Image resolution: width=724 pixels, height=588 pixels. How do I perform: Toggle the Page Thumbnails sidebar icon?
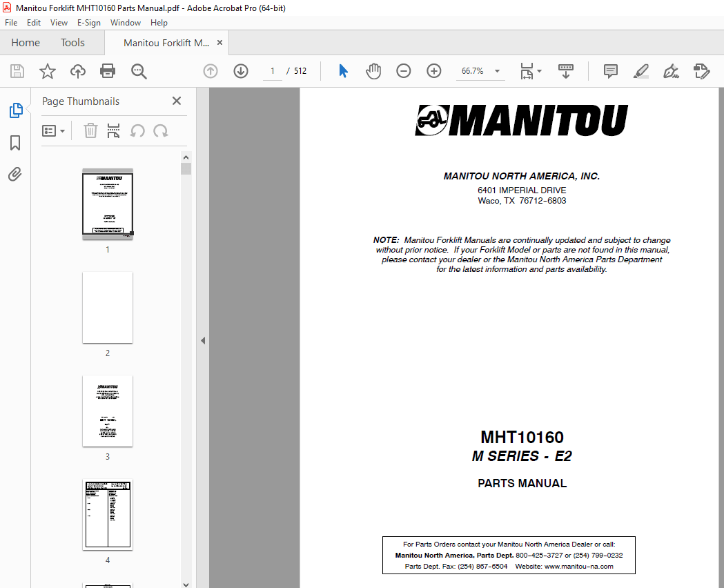(15, 110)
